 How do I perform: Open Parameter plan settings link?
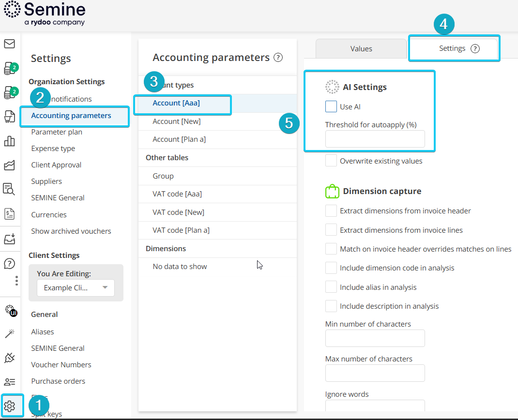point(57,132)
